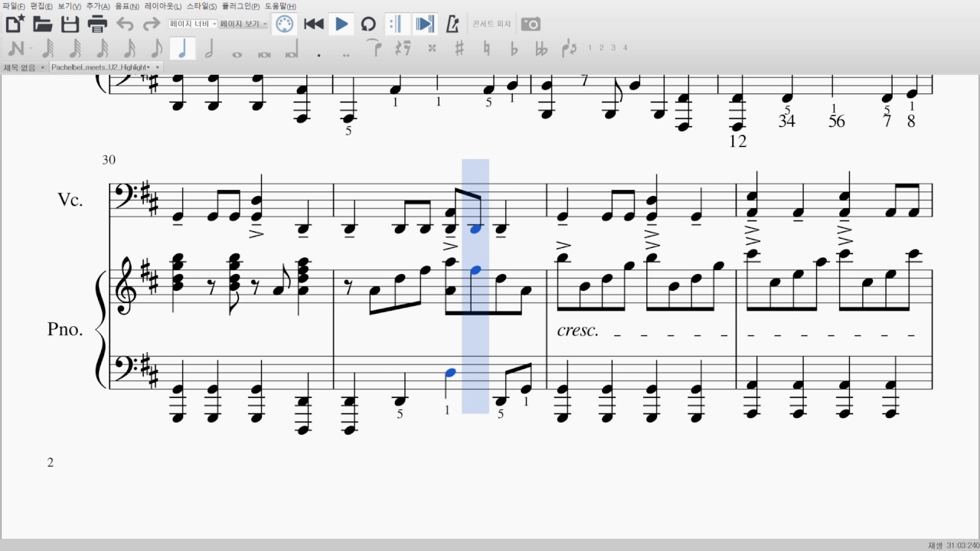Screen dimensions: 980x551
Task: Select highlighted blue note in piano bass staff
Action: pos(450,373)
